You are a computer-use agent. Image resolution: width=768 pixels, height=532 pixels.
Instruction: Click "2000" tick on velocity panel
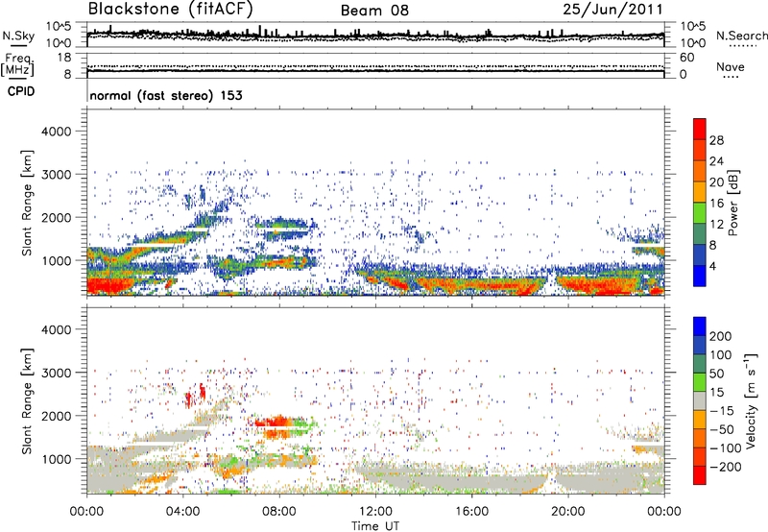[56, 416]
